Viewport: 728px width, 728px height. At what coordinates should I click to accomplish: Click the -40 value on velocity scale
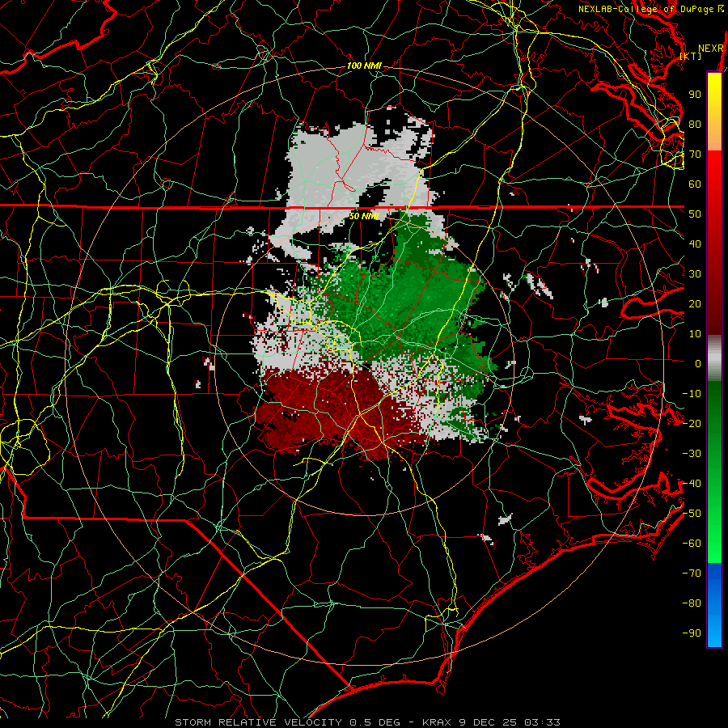tap(692, 484)
